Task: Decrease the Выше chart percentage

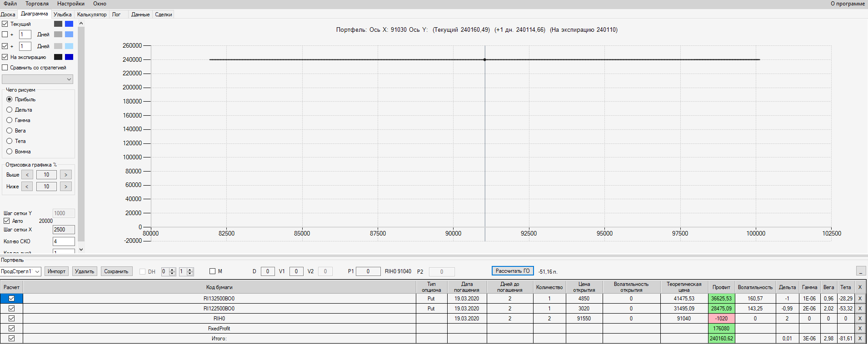Action: [x=27, y=175]
